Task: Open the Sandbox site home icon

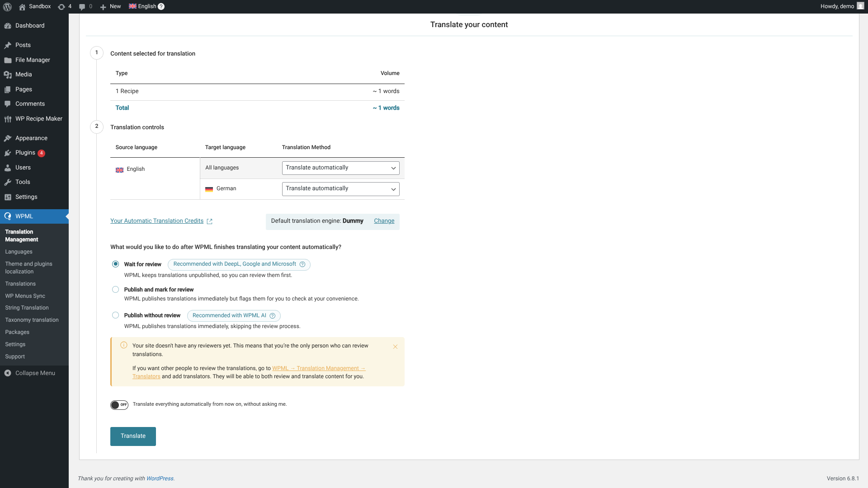Action: click(22, 7)
